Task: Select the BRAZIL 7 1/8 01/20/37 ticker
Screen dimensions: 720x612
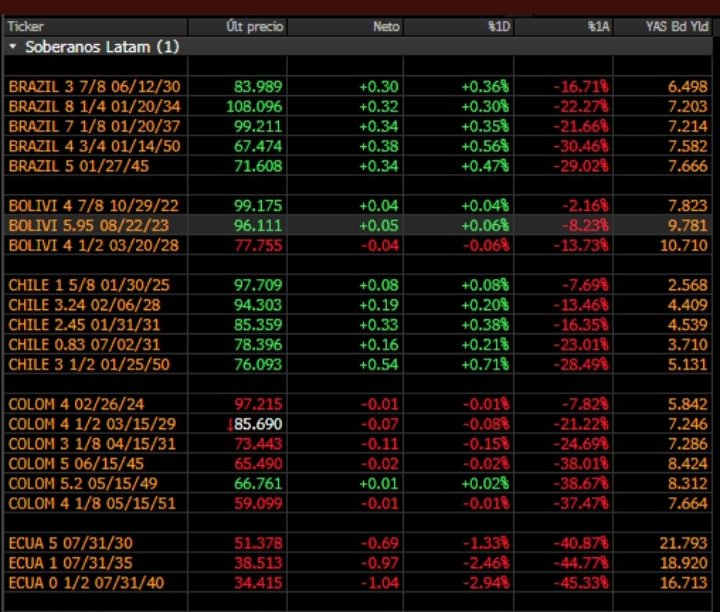Action: coord(95,126)
